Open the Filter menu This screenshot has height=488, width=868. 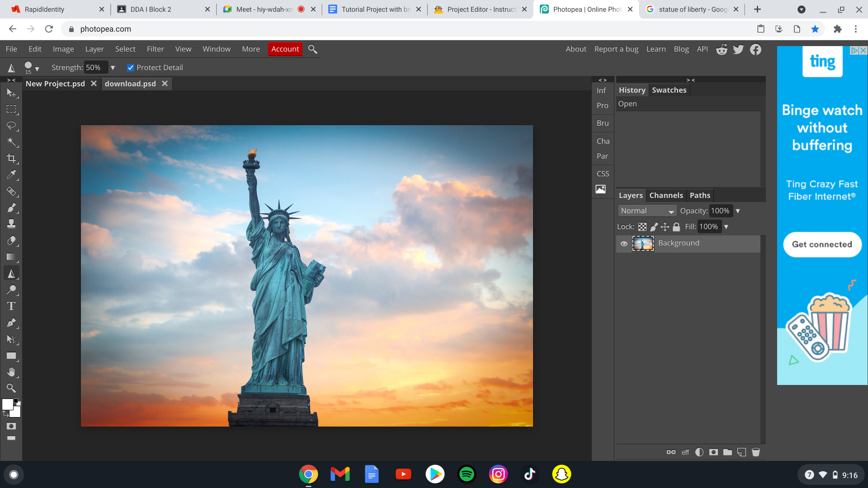[x=156, y=49]
